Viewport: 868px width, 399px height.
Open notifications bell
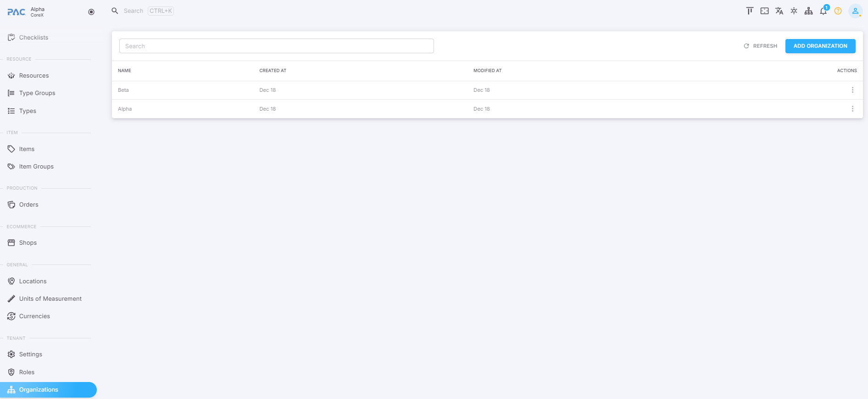point(823,11)
